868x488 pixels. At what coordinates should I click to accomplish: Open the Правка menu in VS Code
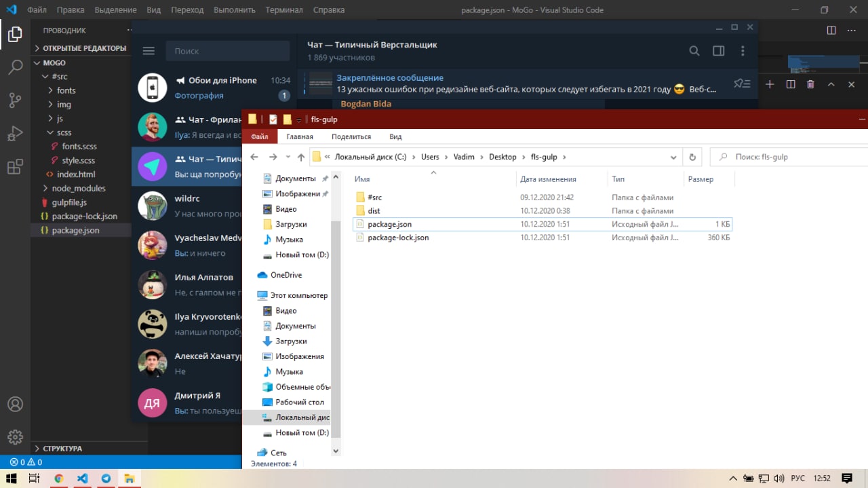pos(71,10)
